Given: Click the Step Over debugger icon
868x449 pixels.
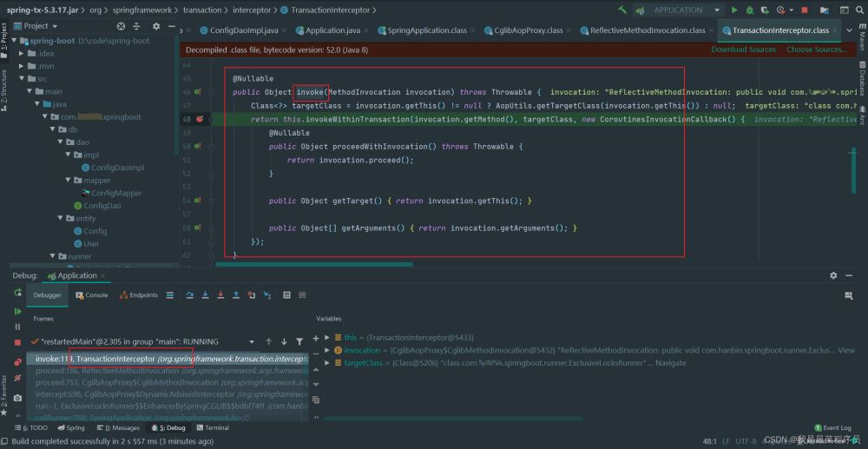Looking at the screenshot, I should point(189,295).
